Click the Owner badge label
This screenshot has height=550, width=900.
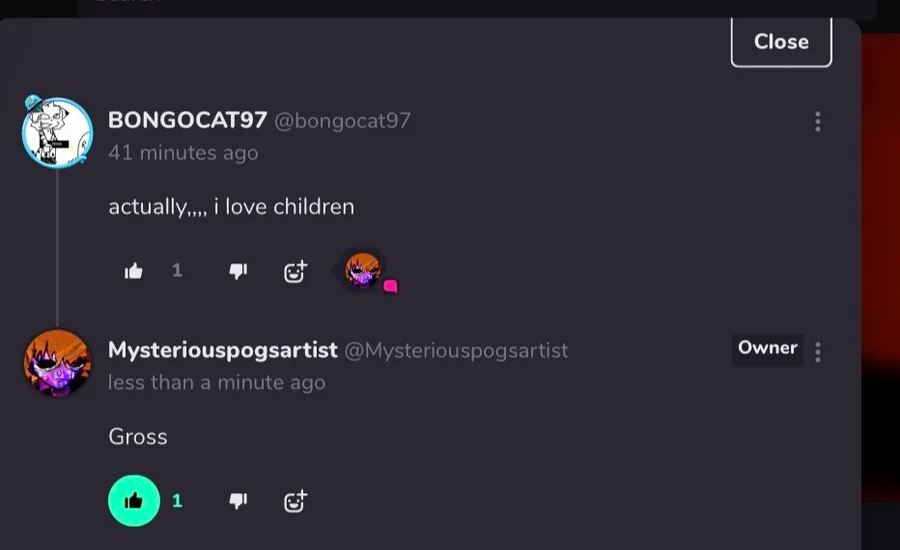(767, 348)
